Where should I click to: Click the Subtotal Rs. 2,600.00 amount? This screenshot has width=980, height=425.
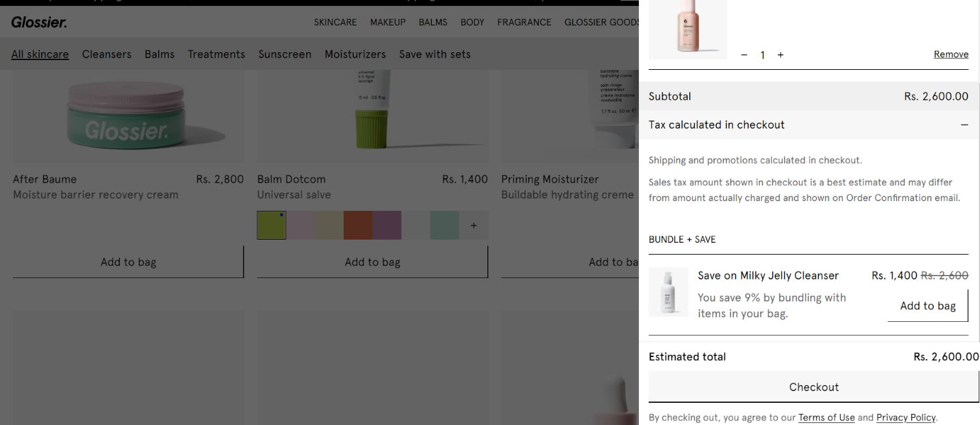coord(936,96)
